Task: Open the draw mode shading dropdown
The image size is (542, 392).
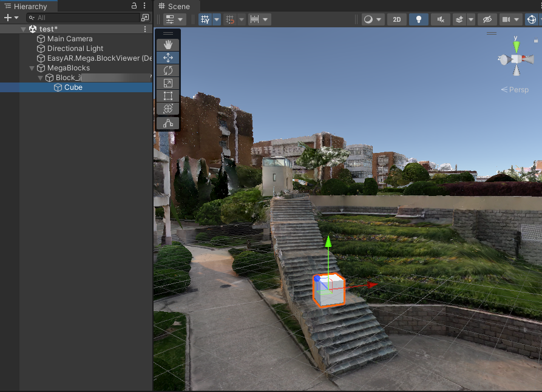Action: [x=373, y=19]
